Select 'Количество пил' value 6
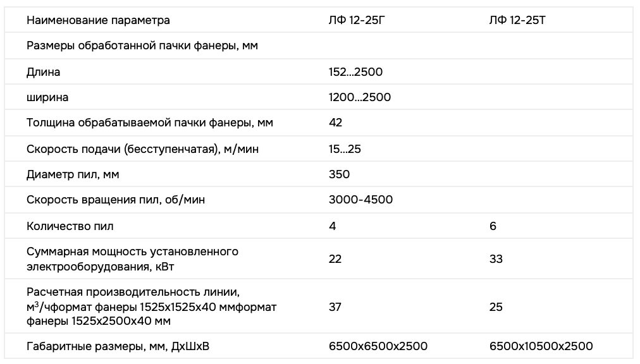This screenshot has width=640, height=364. 493,226
